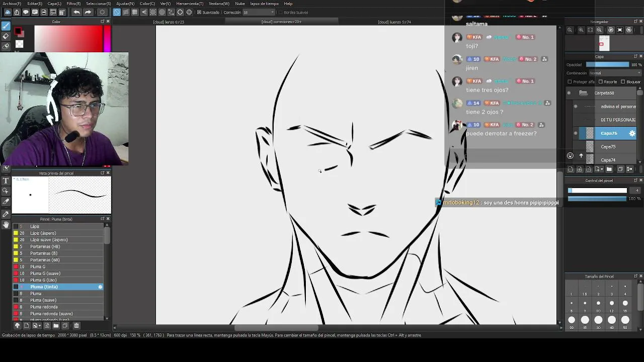Activate the grid ruler icon
The width and height of the screenshot is (644, 362).
(x=135, y=12)
